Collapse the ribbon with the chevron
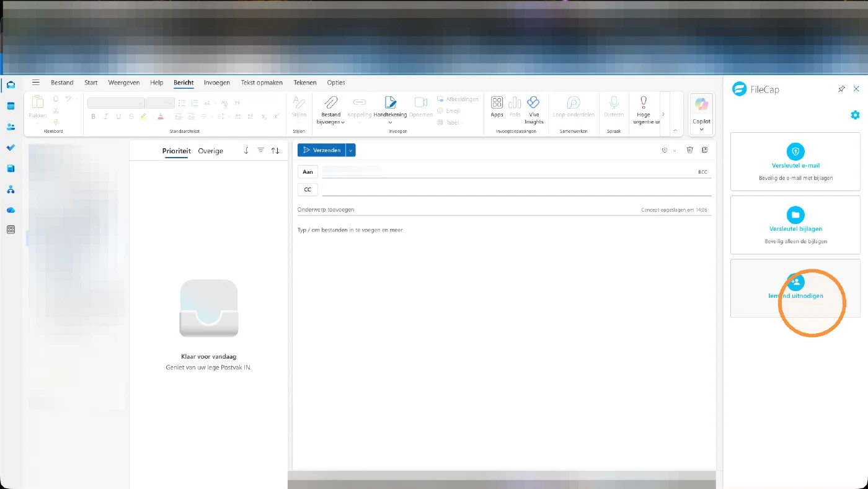868x489 pixels. click(675, 130)
